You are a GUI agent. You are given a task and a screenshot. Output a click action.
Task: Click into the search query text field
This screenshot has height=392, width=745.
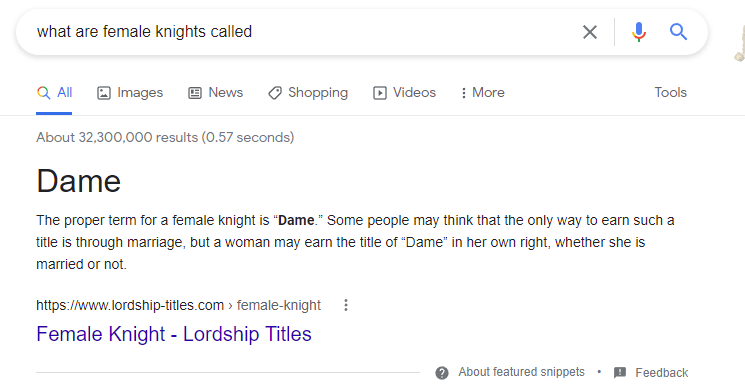pyautogui.click(x=304, y=32)
